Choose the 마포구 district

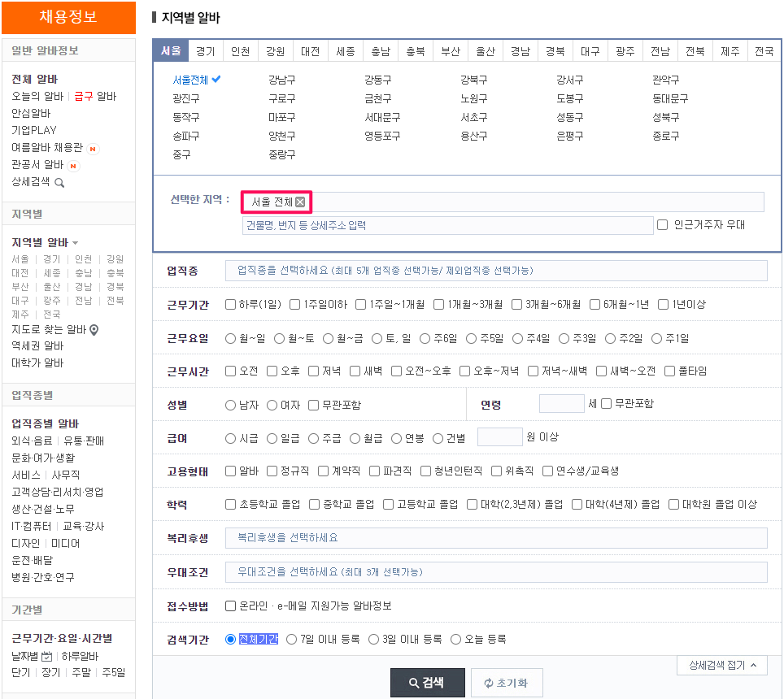click(282, 117)
